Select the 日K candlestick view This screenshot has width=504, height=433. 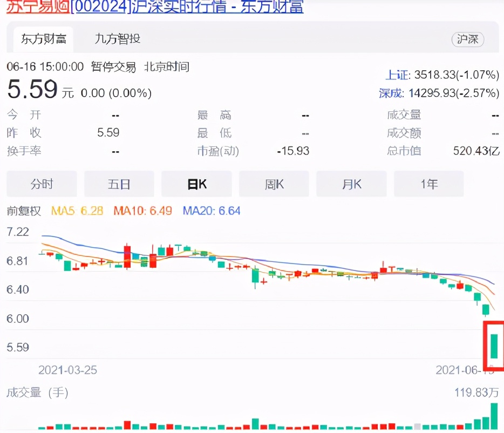click(196, 184)
